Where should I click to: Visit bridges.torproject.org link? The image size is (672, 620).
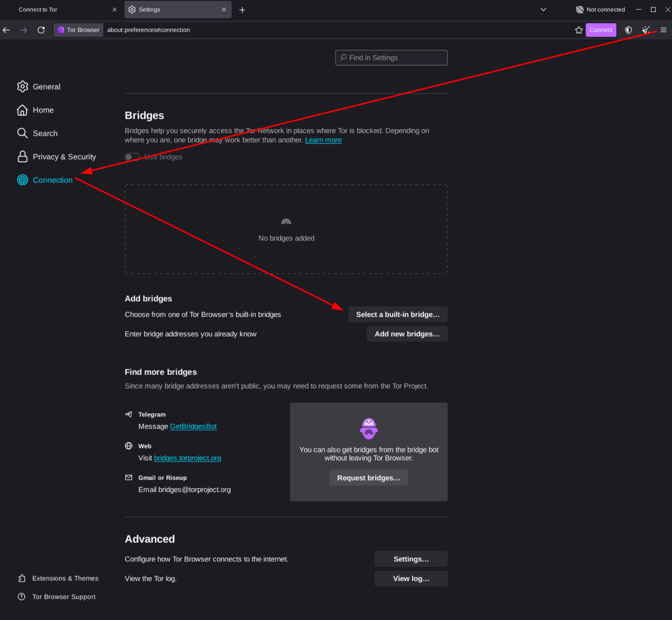187,458
